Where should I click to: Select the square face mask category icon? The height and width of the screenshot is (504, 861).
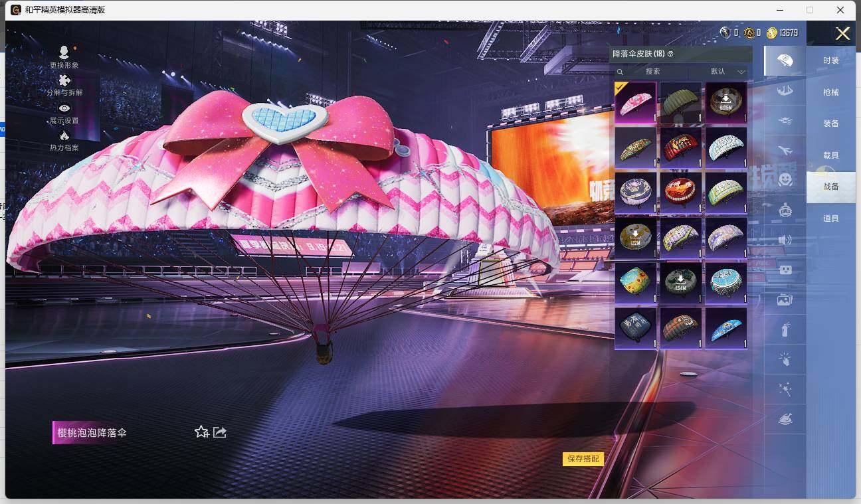[x=785, y=270]
